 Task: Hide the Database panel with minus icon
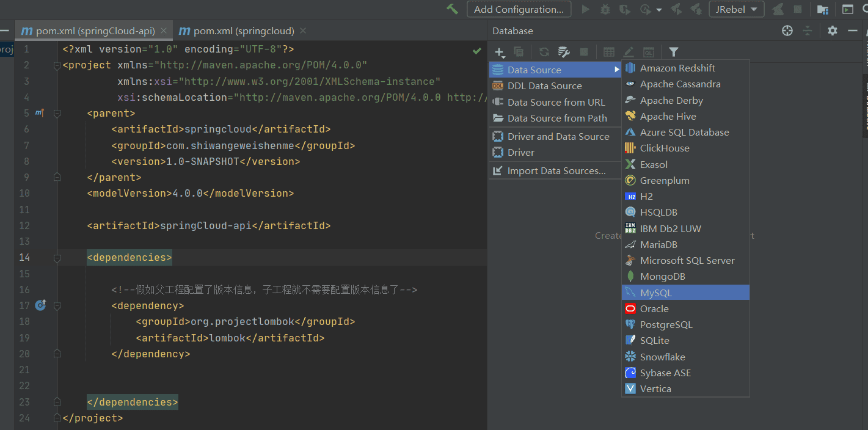tap(853, 31)
